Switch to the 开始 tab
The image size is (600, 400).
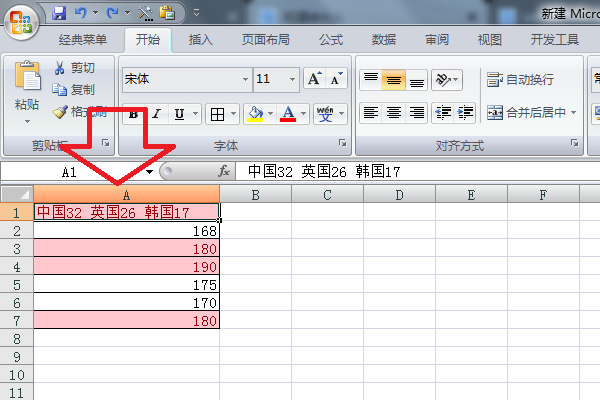[x=148, y=39]
